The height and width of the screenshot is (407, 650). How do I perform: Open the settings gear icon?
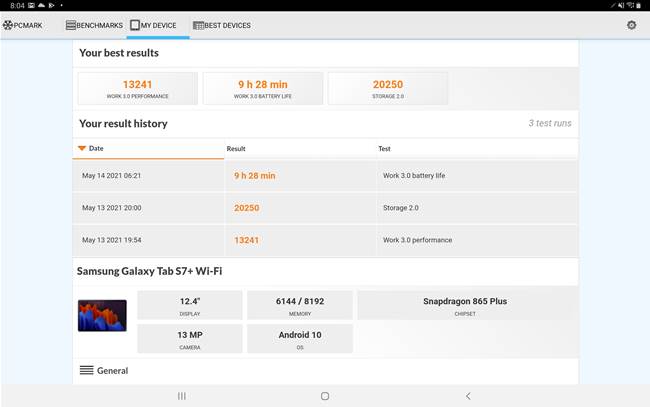click(631, 25)
